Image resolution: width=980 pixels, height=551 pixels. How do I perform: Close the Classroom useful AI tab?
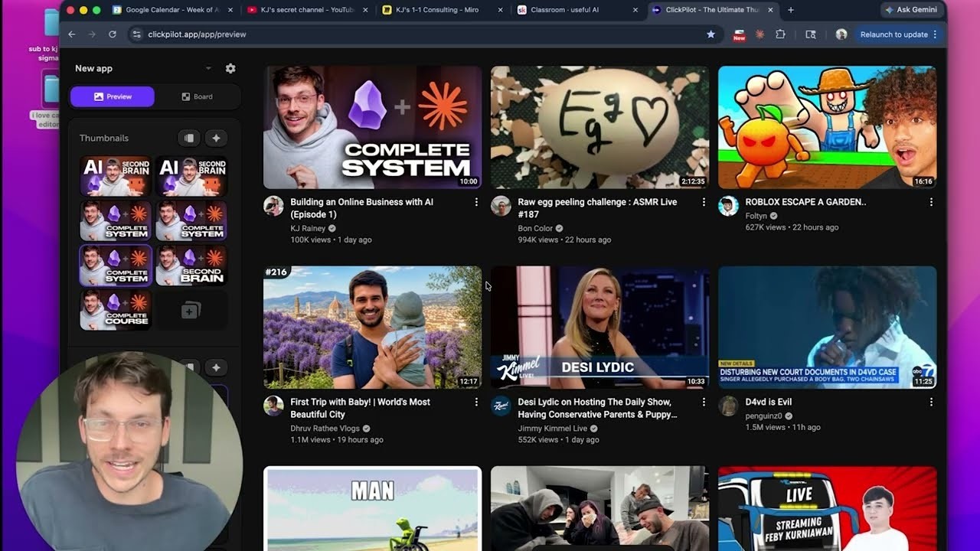point(635,10)
